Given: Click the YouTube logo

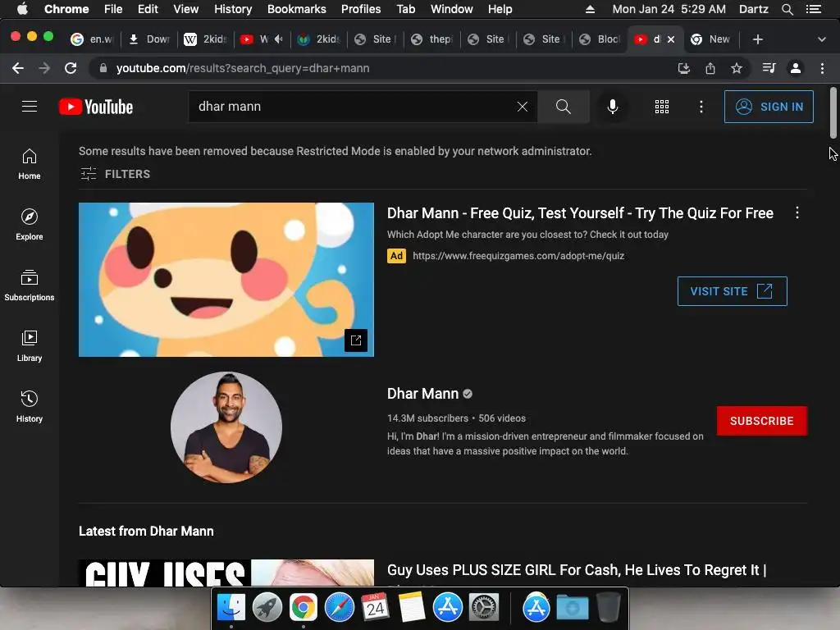Looking at the screenshot, I should point(96,107).
